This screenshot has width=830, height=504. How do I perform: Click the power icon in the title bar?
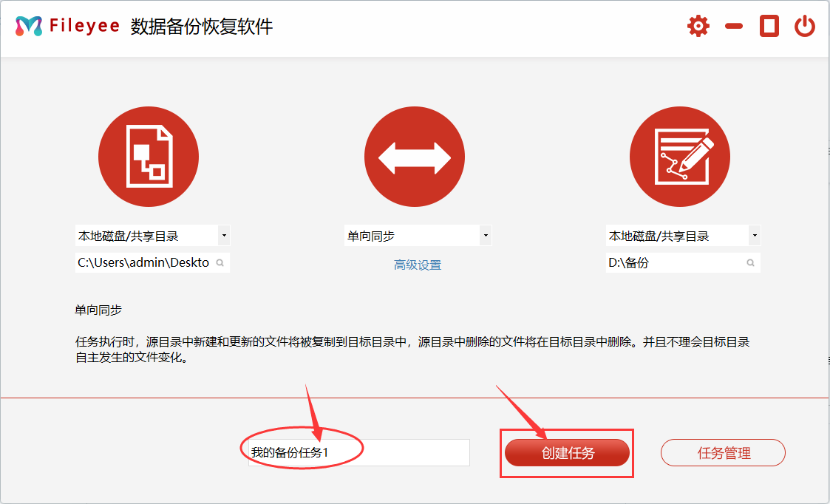[x=804, y=25]
